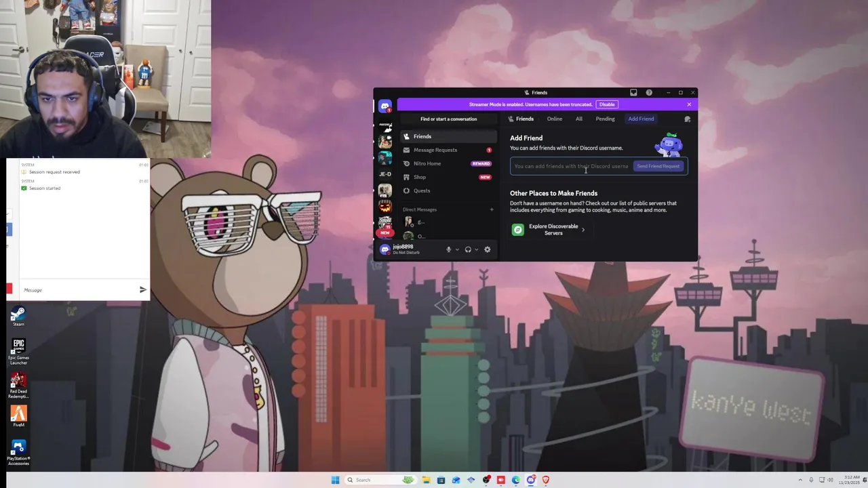Open Brave browser from the taskbar
The image size is (868, 488).
tap(546, 480)
